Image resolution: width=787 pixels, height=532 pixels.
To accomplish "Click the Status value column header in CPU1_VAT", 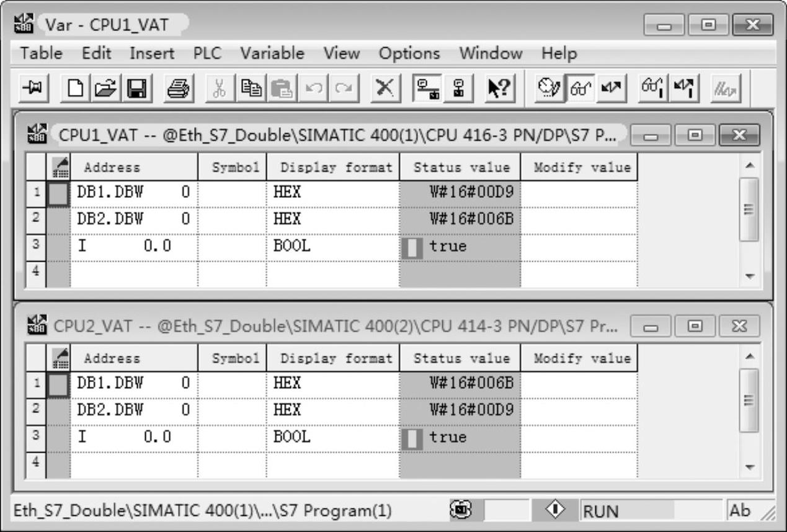I will tap(460, 167).
